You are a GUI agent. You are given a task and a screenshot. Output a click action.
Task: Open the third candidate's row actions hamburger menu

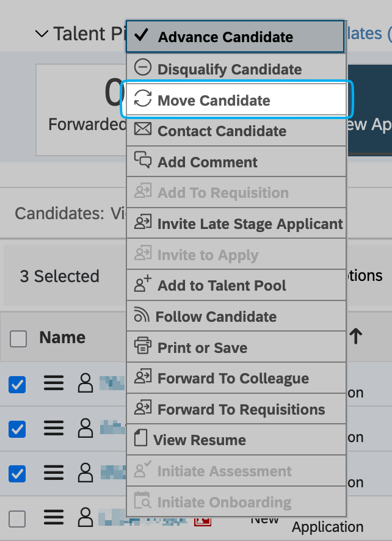point(54,473)
